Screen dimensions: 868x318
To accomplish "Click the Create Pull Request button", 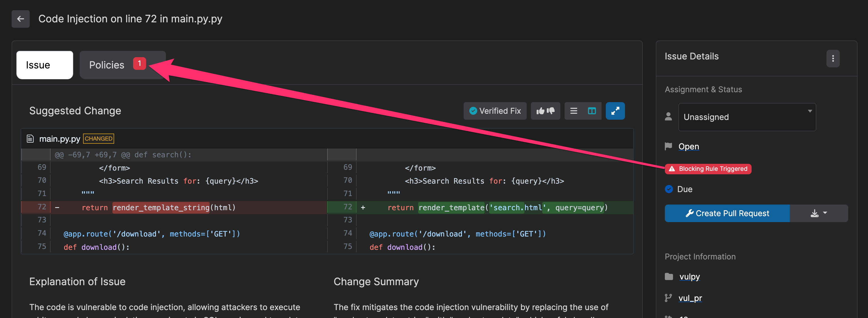I will coord(727,213).
